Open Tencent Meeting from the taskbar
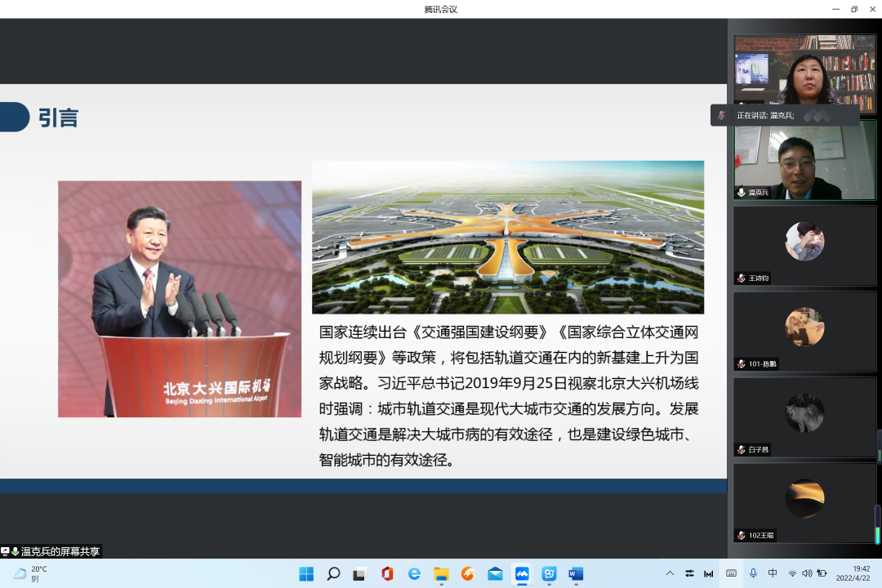The image size is (882, 588). click(x=522, y=573)
